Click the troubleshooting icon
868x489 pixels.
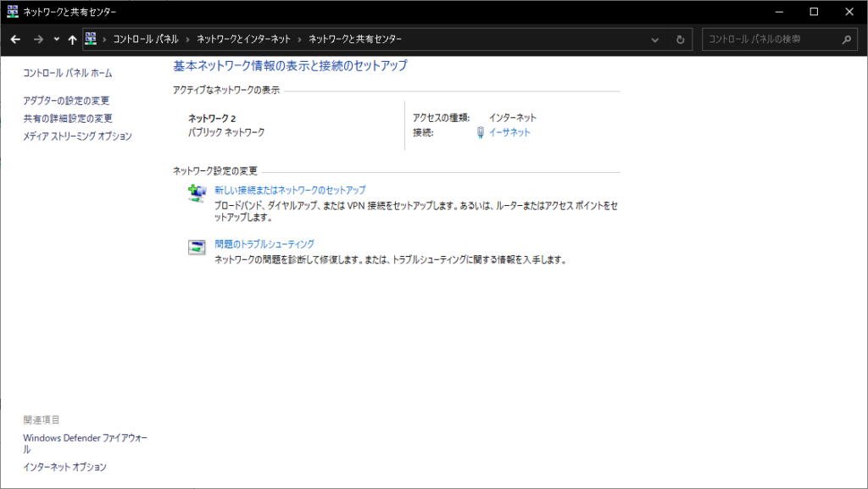[197, 247]
